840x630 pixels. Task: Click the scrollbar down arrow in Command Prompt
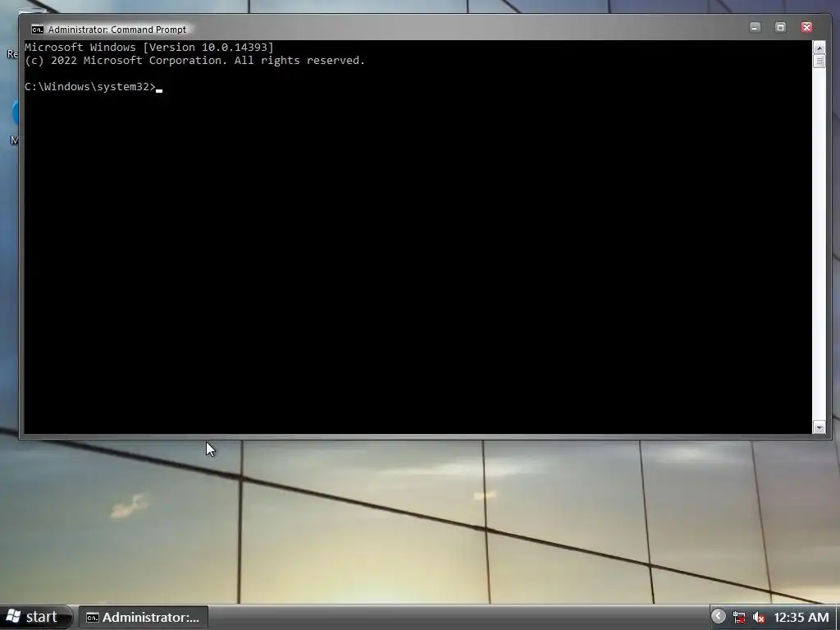(x=819, y=427)
